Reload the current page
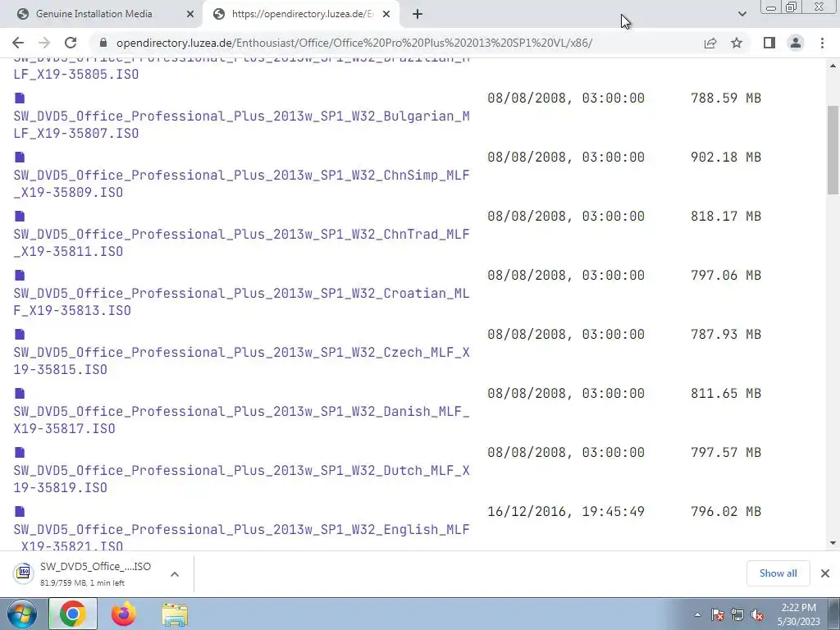840x630 pixels. [x=71, y=43]
